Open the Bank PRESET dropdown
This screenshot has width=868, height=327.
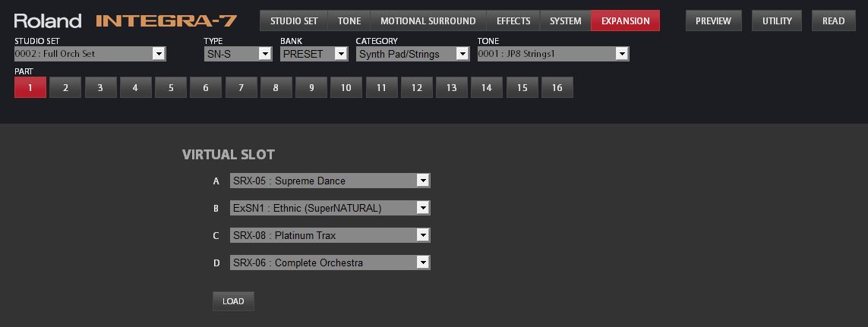[314, 54]
